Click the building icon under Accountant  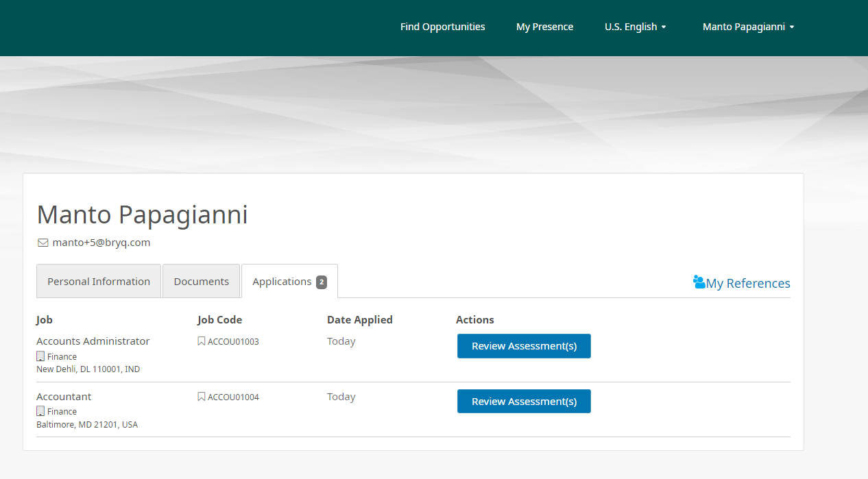pos(40,411)
